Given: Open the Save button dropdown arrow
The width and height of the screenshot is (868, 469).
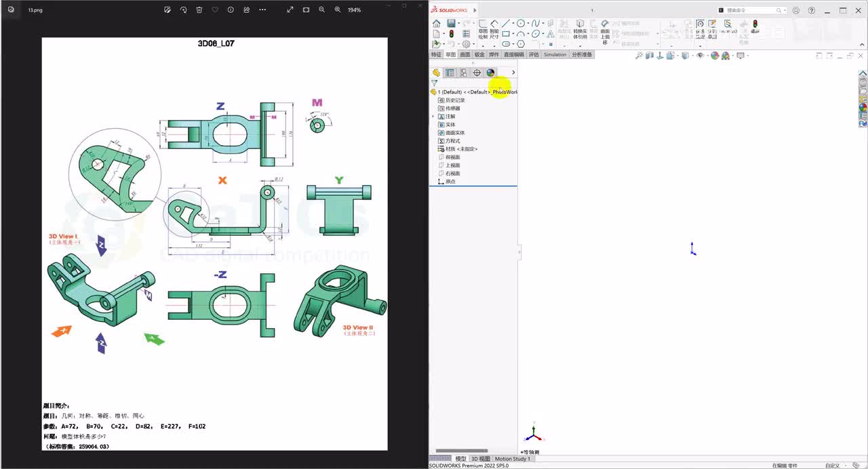Looking at the screenshot, I should (x=458, y=24).
